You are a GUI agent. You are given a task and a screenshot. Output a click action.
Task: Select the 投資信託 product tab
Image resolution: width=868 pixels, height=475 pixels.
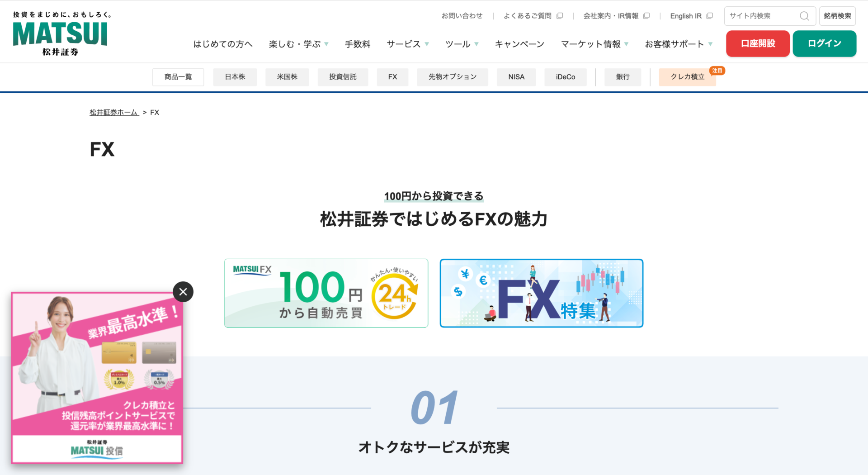coord(343,77)
